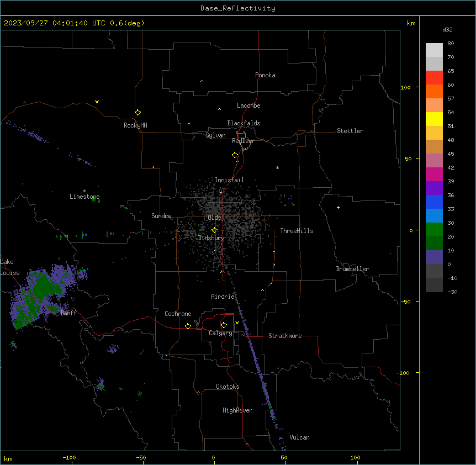Click the yellow marker above Calgary label
The height and width of the screenshot is (465, 476).
coord(224,325)
